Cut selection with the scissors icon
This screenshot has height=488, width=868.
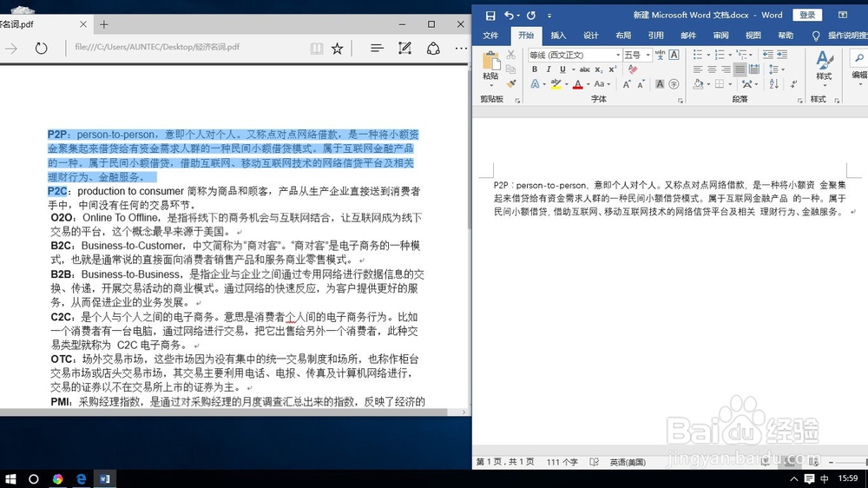[x=511, y=55]
